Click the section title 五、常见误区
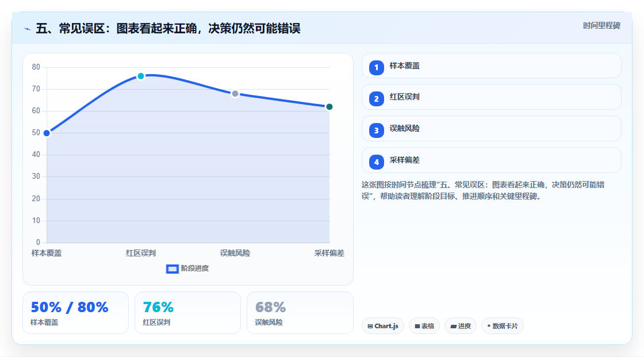Screen dimensions: 644x357 [168, 28]
